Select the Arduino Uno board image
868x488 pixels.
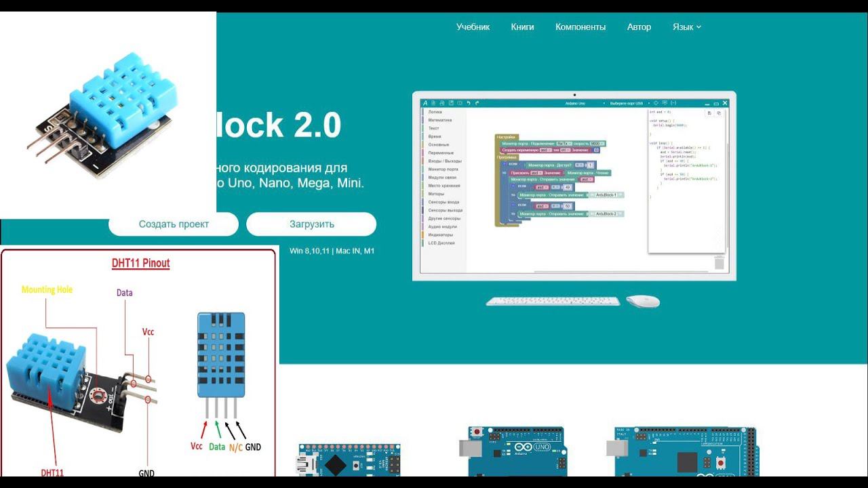pyautogui.click(x=512, y=452)
